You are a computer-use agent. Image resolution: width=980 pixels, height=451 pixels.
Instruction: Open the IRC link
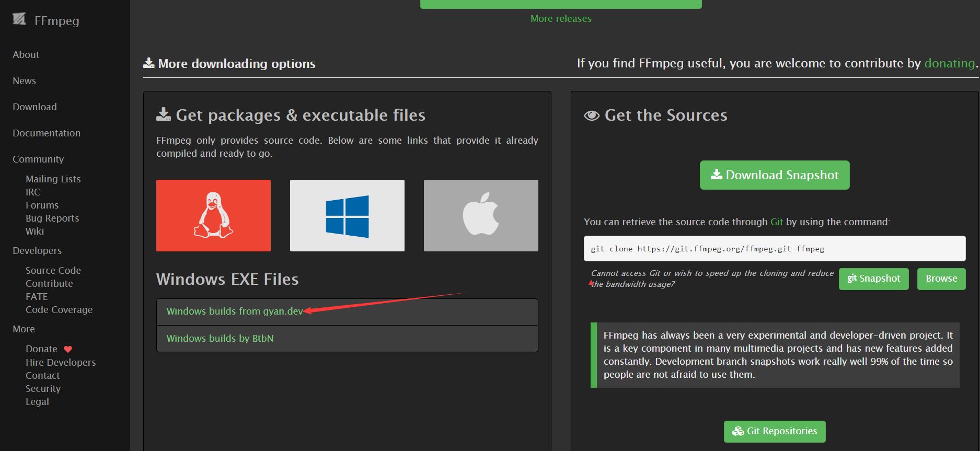pos(33,192)
